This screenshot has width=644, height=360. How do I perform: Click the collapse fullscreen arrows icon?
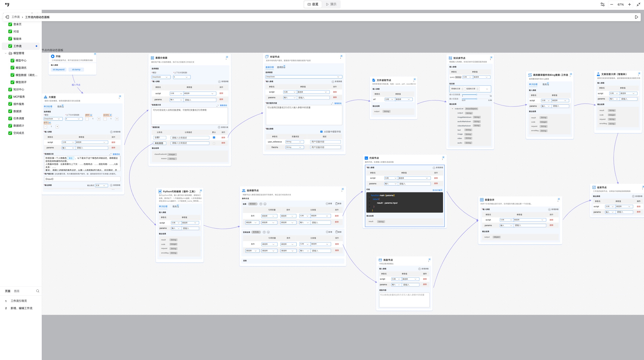tap(638, 4)
